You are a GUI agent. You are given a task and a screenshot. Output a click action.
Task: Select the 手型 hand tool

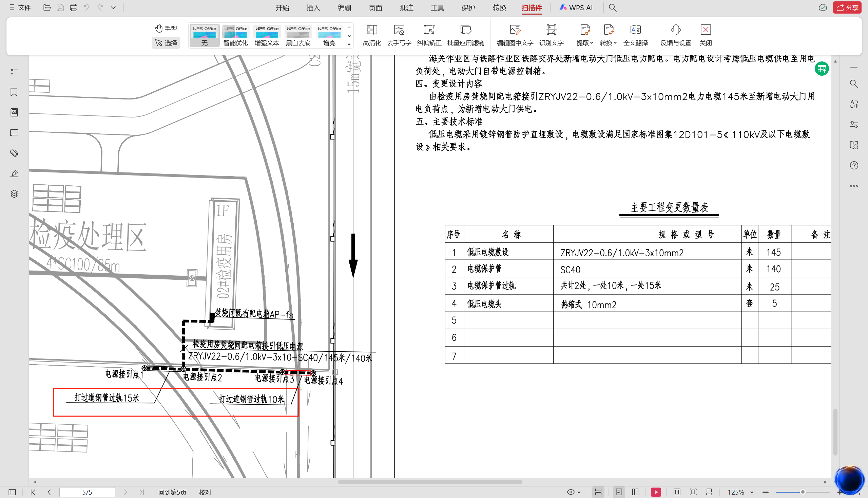click(166, 29)
